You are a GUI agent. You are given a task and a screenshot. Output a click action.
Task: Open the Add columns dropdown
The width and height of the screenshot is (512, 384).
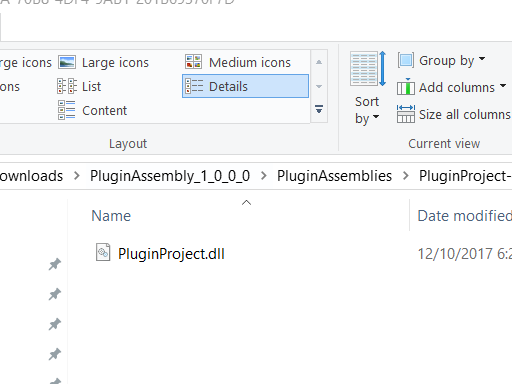pos(451,88)
